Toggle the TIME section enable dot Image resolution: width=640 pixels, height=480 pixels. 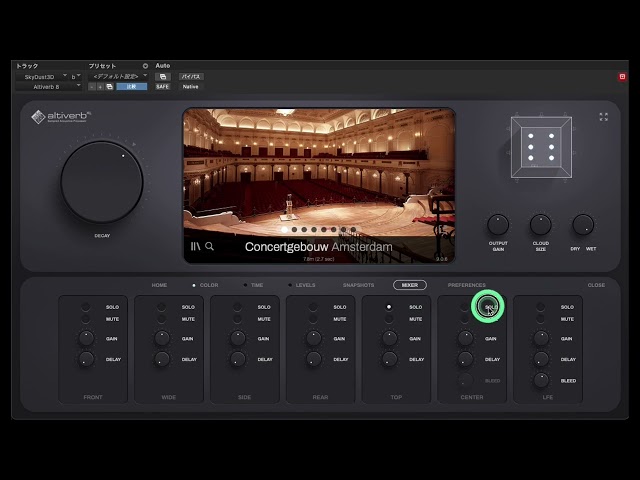pos(245,285)
